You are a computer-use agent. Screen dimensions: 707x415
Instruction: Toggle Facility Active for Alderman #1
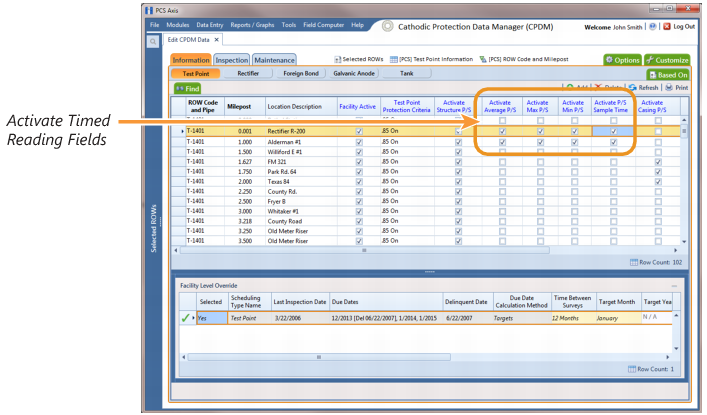[x=359, y=142]
